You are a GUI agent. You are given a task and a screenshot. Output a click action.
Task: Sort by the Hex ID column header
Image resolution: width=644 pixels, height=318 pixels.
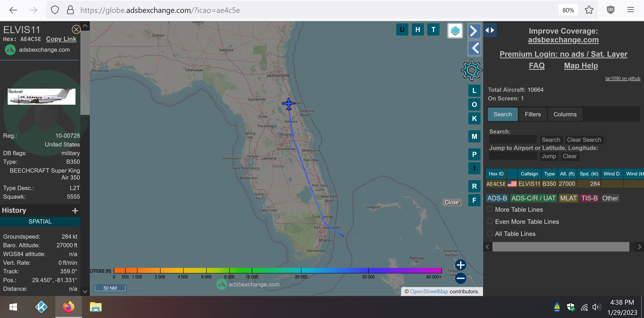(496, 174)
